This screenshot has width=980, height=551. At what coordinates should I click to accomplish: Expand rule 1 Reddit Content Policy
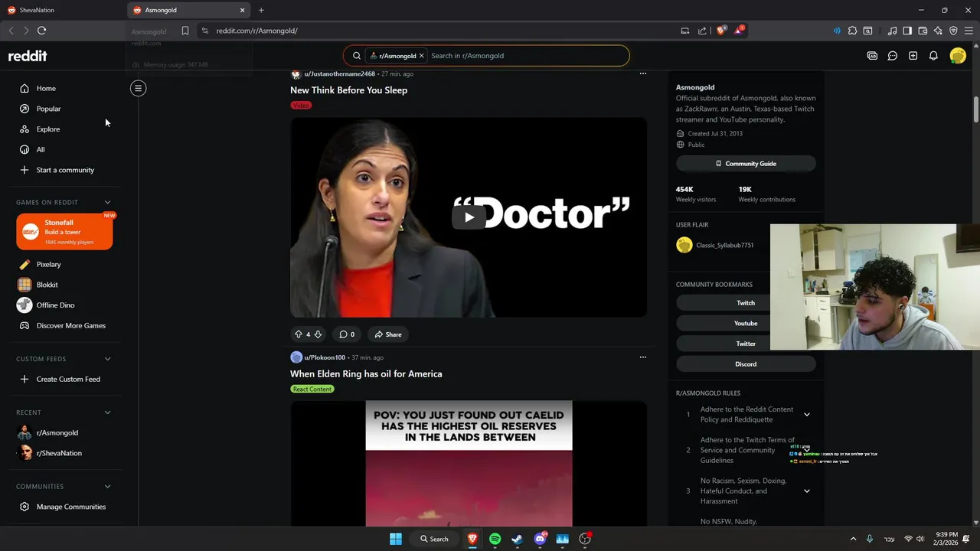pyautogui.click(x=807, y=415)
